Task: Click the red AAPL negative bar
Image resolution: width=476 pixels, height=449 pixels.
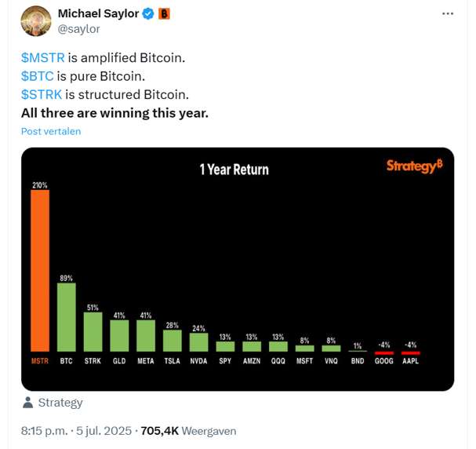Action: pyautogui.click(x=411, y=353)
